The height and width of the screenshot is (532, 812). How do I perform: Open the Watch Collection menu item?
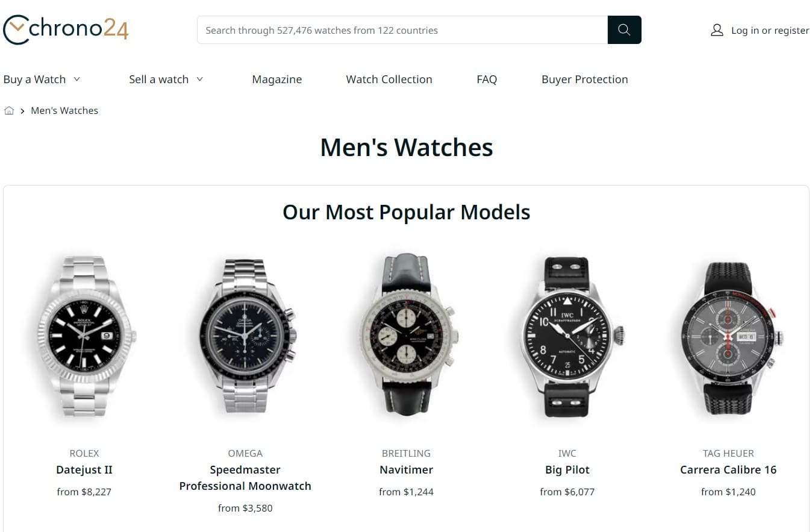click(x=389, y=80)
